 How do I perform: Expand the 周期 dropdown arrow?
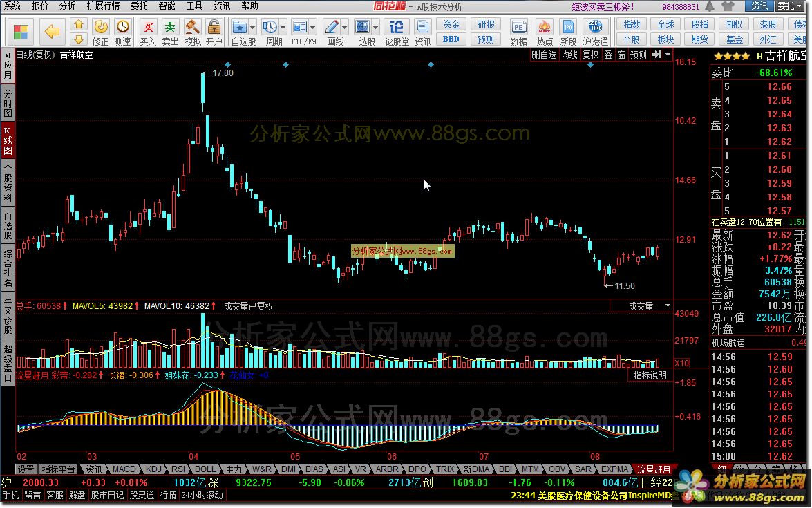coord(283,27)
